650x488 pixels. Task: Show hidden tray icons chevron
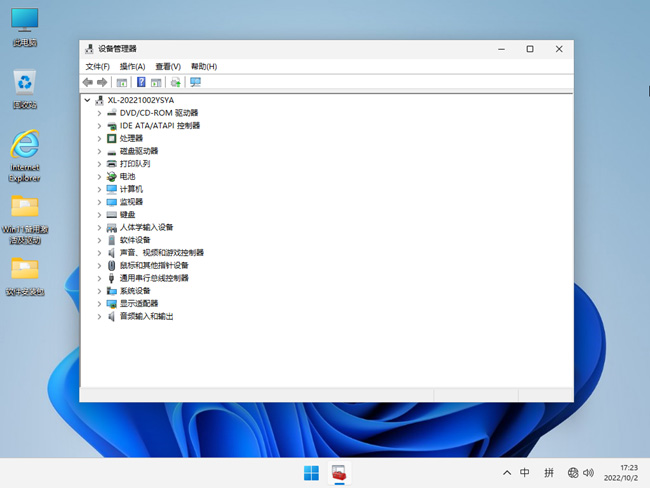[507, 473]
